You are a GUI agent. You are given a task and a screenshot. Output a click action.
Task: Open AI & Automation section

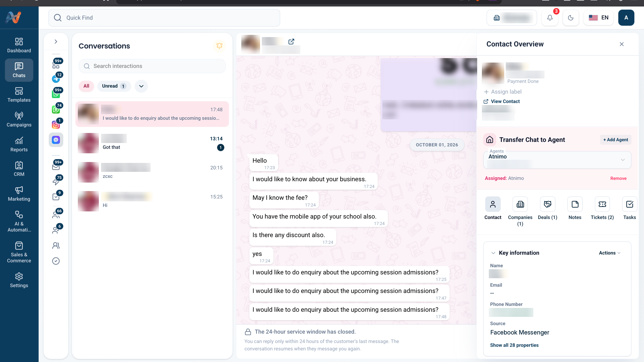[x=19, y=221]
